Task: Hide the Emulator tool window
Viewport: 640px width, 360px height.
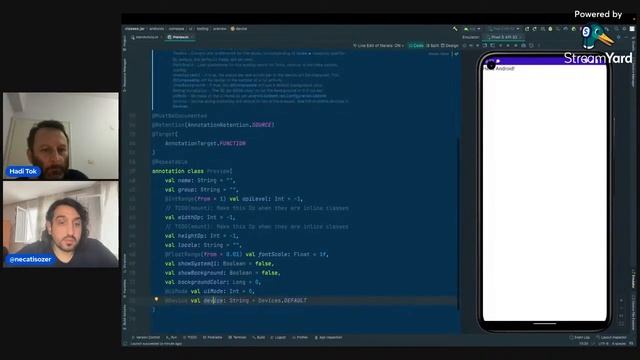Action: (626, 37)
